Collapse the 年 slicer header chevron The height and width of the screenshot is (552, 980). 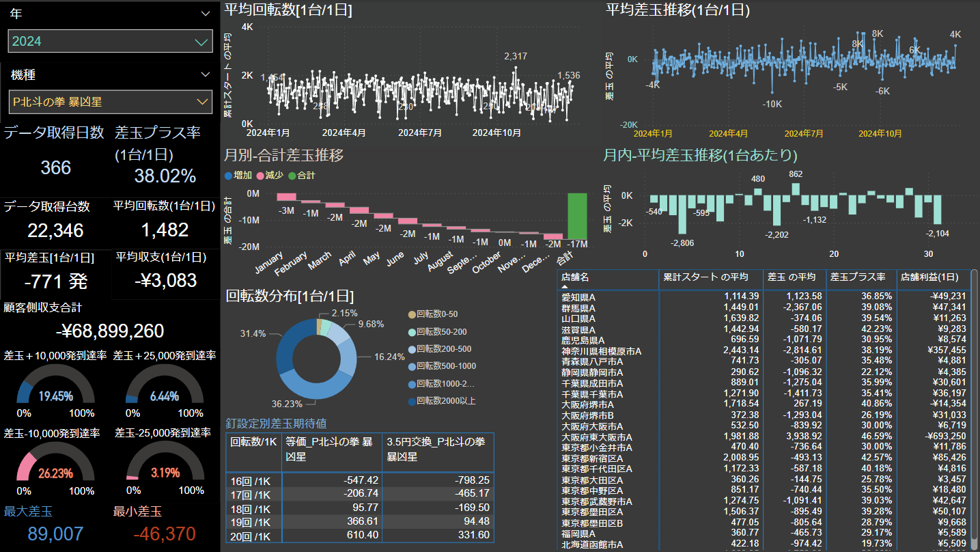206,14
